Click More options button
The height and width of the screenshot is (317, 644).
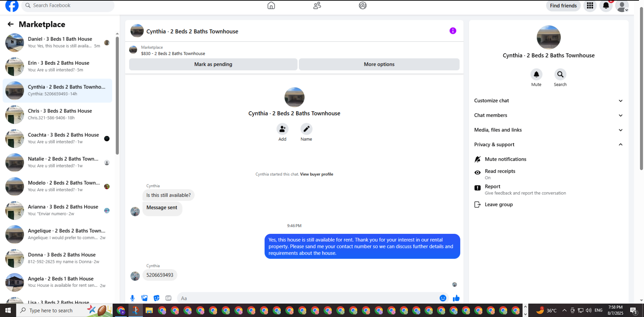tap(379, 64)
